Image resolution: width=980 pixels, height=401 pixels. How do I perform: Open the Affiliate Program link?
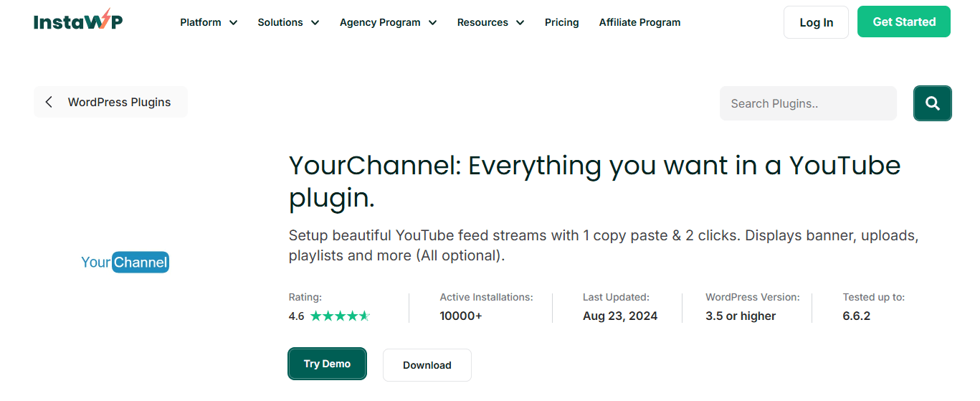tap(639, 22)
